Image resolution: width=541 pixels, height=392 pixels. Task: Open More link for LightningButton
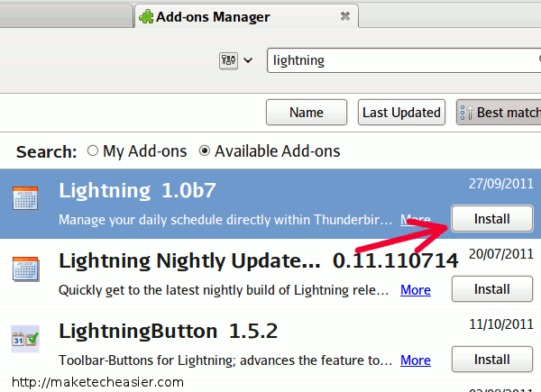coord(416,360)
